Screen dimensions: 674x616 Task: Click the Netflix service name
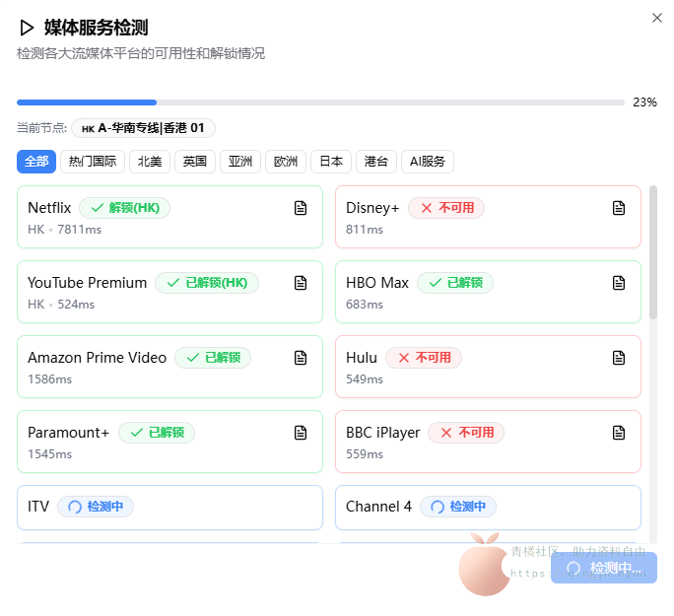49,208
